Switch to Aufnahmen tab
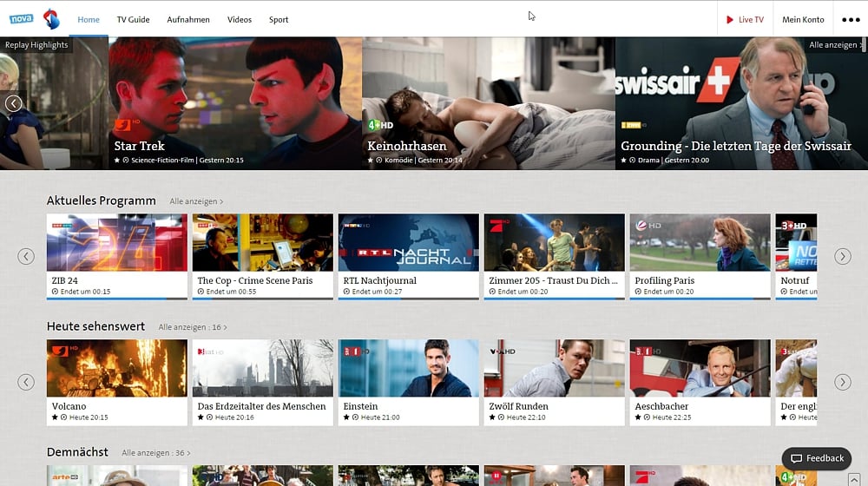The height and width of the screenshot is (486, 868). pyautogui.click(x=188, y=19)
